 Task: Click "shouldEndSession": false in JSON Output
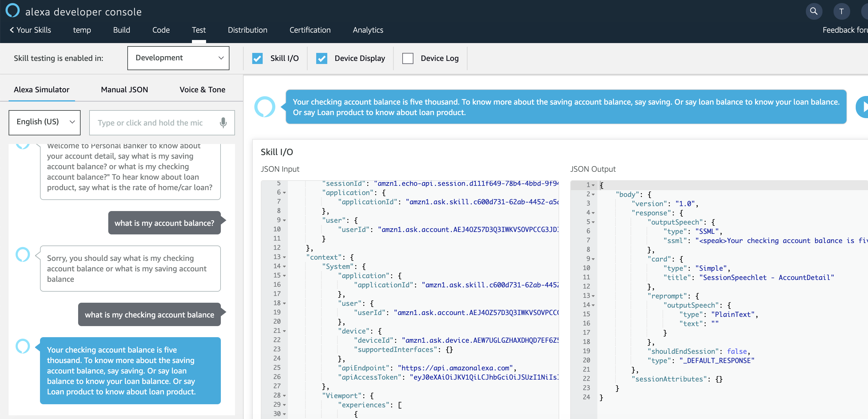(699, 351)
